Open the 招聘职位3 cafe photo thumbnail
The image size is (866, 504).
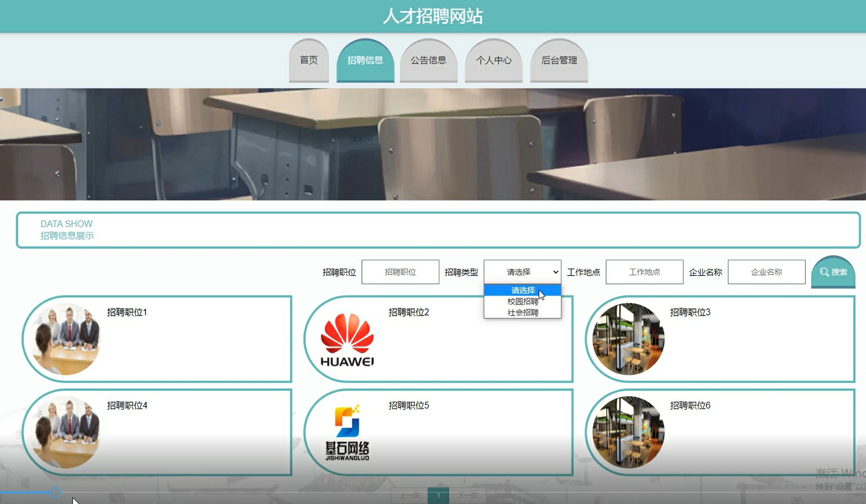[x=628, y=339]
